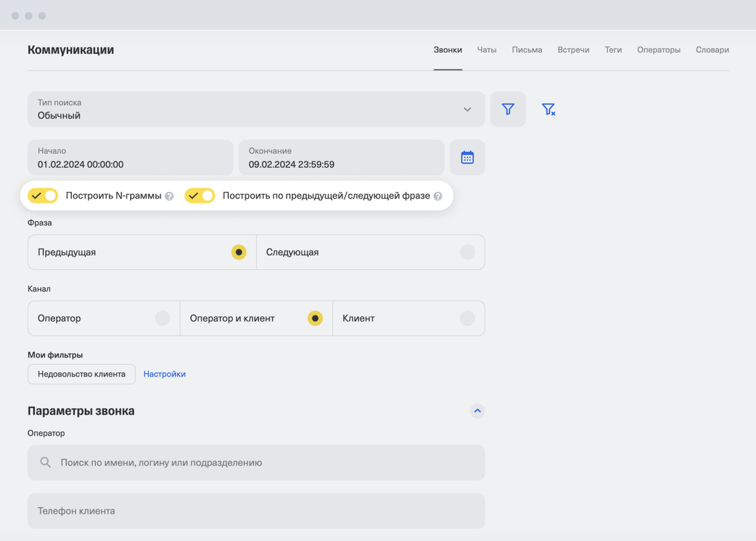This screenshot has height=541, width=756.
Task: Open the Чаты tab
Action: [x=486, y=50]
